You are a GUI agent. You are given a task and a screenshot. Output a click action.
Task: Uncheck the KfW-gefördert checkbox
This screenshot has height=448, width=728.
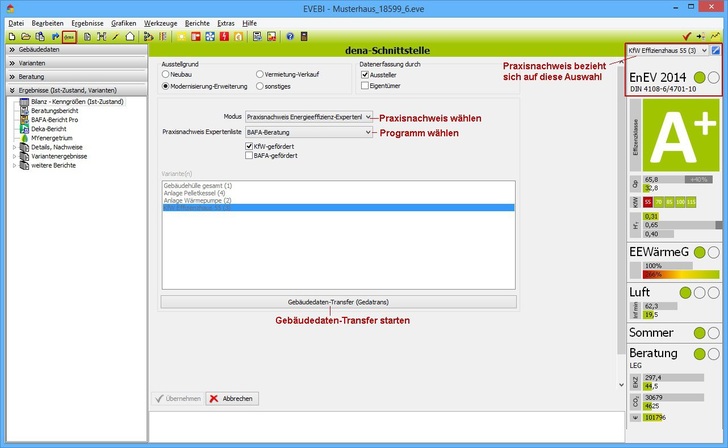click(249, 145)
